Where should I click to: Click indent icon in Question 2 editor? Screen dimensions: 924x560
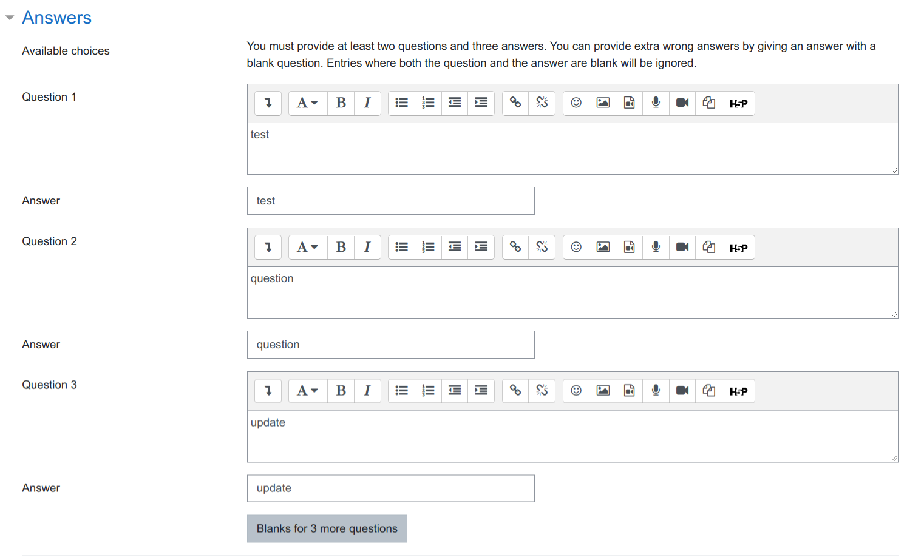click(481, 247)
